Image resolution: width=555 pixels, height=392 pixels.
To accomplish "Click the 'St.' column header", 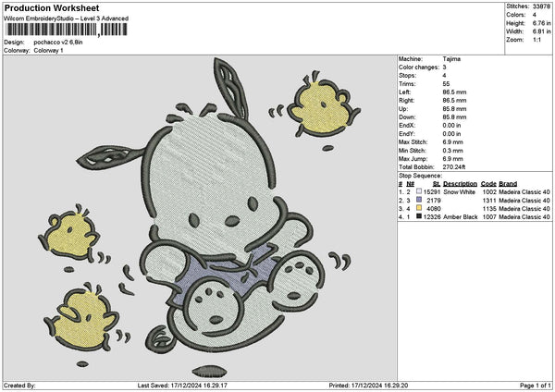I will pyautogui.click(x=437, y=184).
